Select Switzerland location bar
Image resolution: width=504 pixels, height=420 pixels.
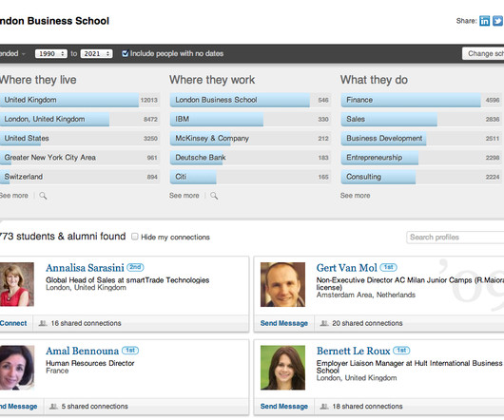click(x=80, y=177)
